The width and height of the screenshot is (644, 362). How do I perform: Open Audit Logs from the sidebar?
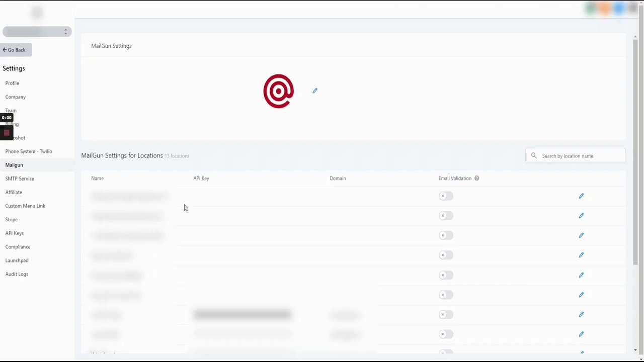[17, 274]
